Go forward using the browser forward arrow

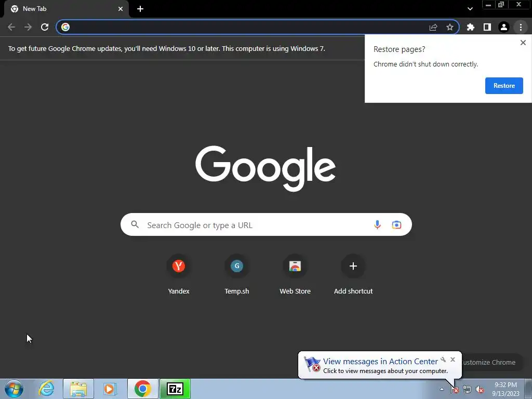point(28,27)
